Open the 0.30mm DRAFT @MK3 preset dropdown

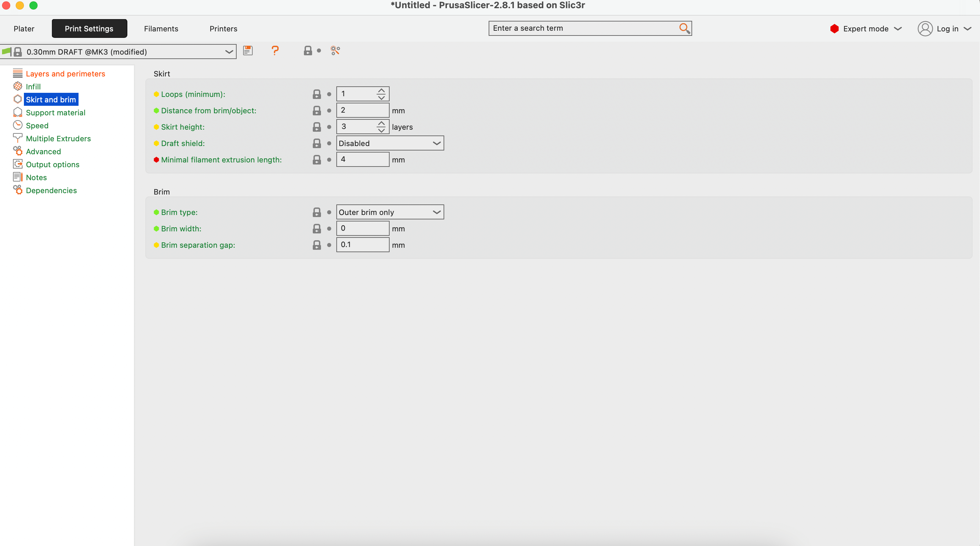pos(118,52)
